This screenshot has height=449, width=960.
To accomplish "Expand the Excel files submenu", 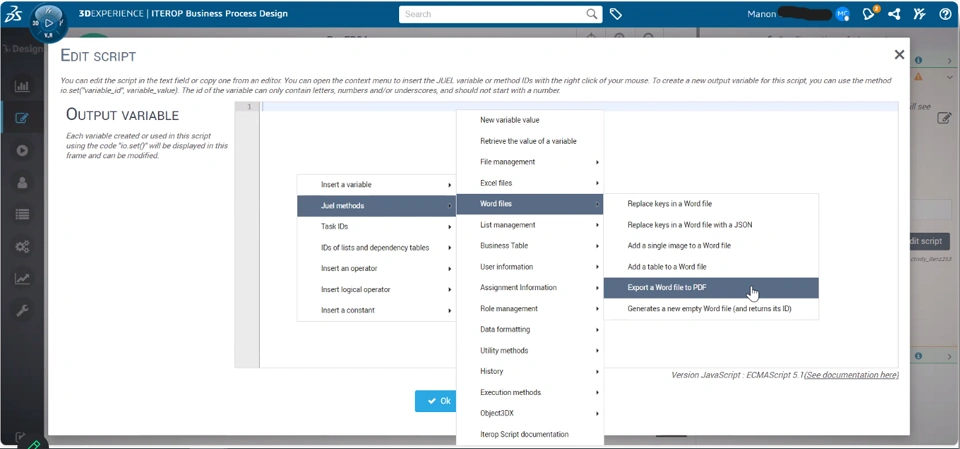I will coord(530,183).
